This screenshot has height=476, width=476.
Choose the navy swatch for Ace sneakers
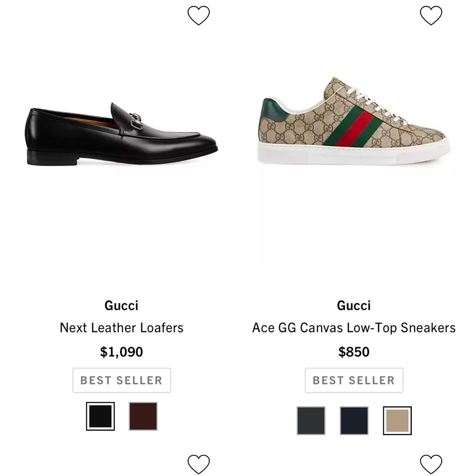pyautogui.click(x=354, y=421)
